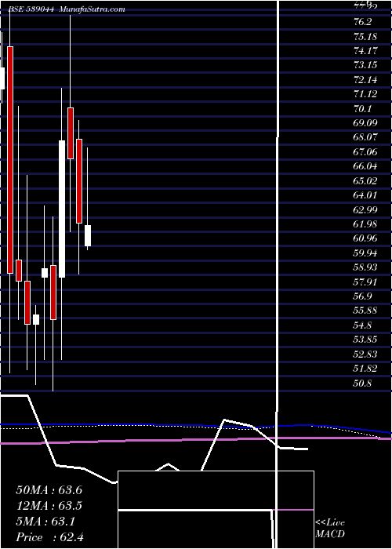Select the 55.88 price axis label
This screenshot has height=549, width=392.
pyautogui.click(x=366, y=311)
